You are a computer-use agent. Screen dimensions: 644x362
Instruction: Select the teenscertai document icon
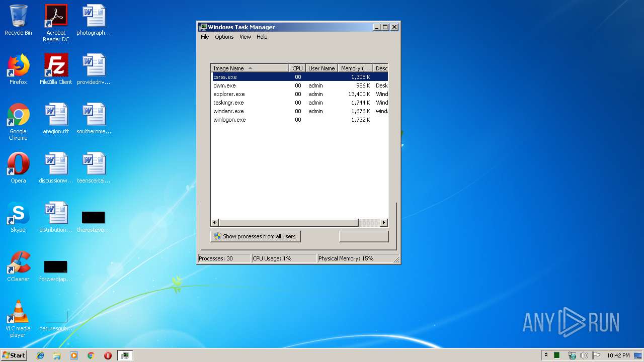[x=94, y=168]
